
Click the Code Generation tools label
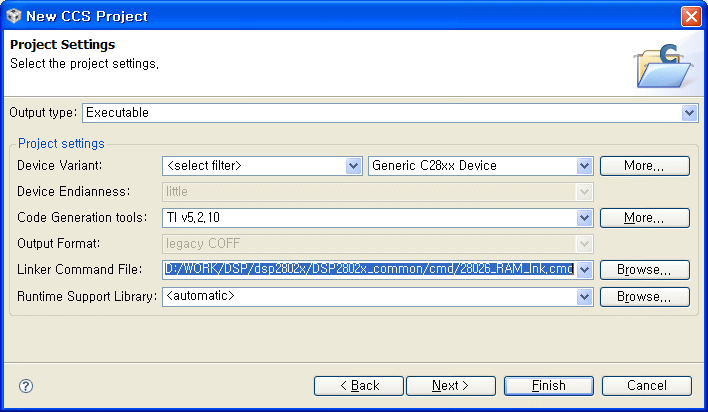(82, 218)
